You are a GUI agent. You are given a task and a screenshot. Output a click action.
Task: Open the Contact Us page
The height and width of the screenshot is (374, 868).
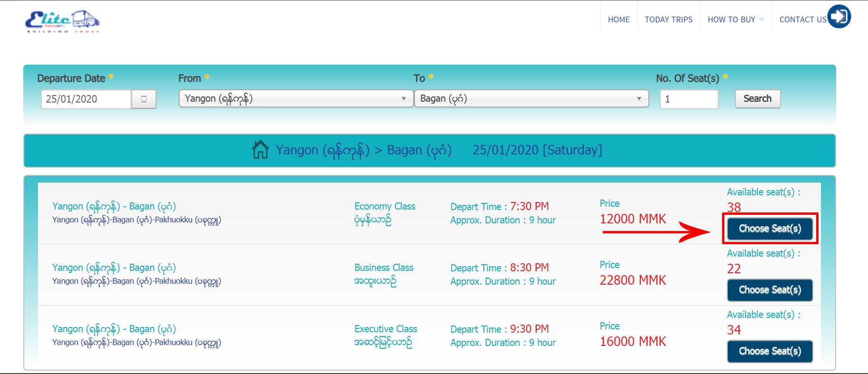(x=802, y=19)
